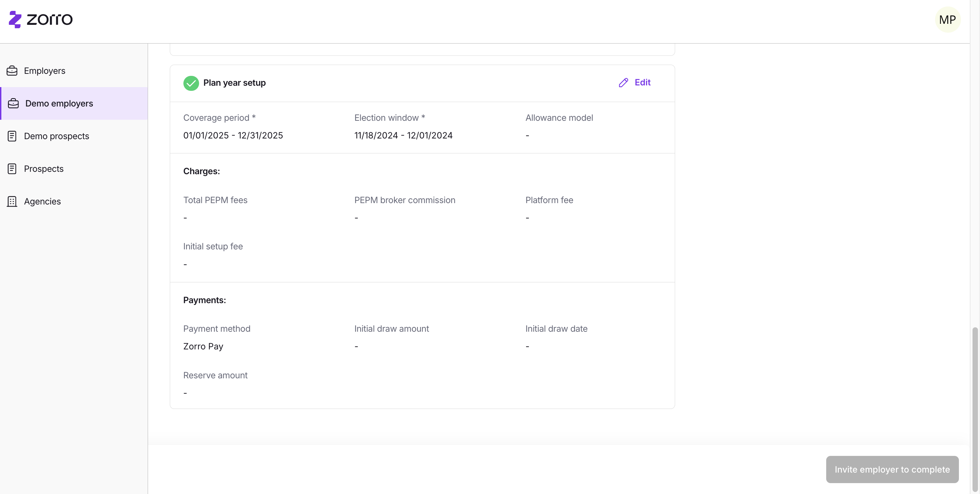
Task: Select Demo employers in sidebar
Action: [74, 103]
